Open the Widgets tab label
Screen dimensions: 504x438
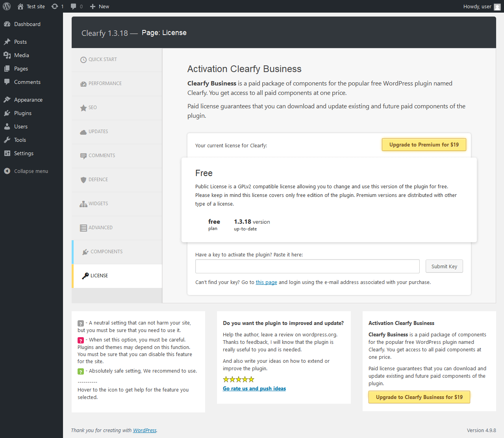[98, 204]
